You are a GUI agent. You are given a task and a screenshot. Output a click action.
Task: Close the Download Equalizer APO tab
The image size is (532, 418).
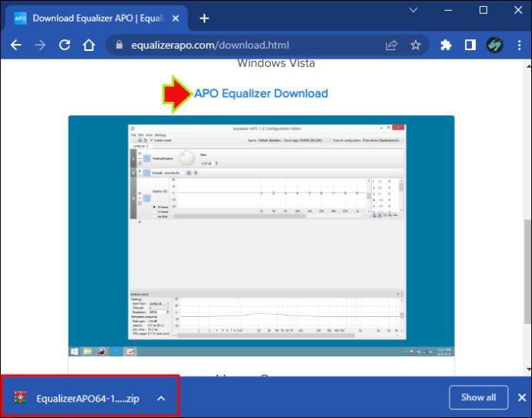point(176,19)
